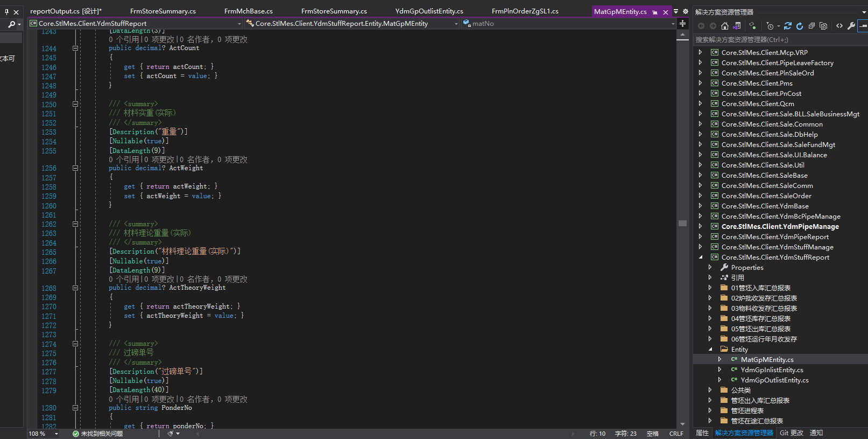This screenshot has height=439, width=868.
Task: Collapse the Entity folder in the tree
Action: tap(710, 350)
